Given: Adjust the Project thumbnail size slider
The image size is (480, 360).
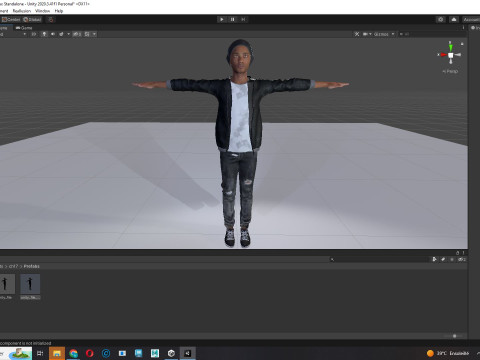Looking at the screenshot, I should click(454, 336).
